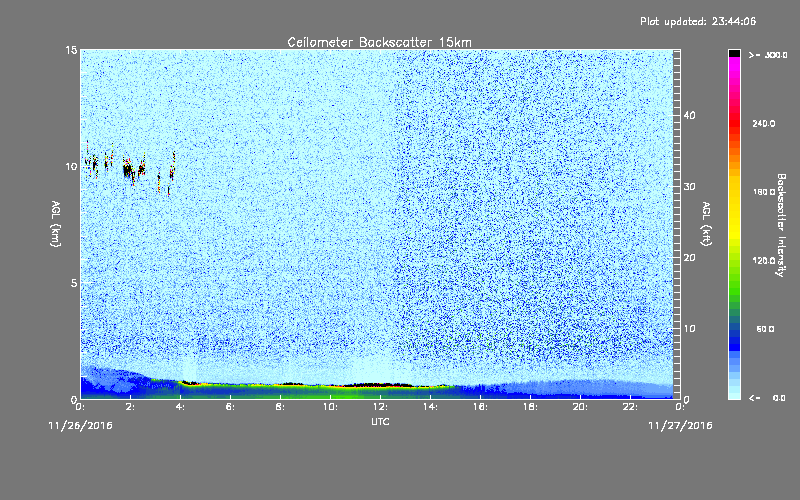Click the "10" kft tick on right axis
The image size is (800, 500).
pyautogui.click(x=689, y=329)
